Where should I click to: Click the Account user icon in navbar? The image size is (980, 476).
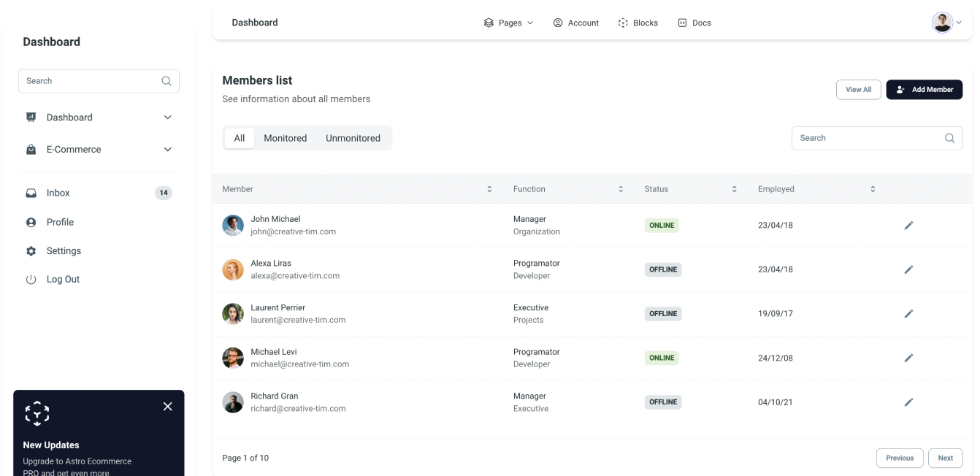coord(558,23)
